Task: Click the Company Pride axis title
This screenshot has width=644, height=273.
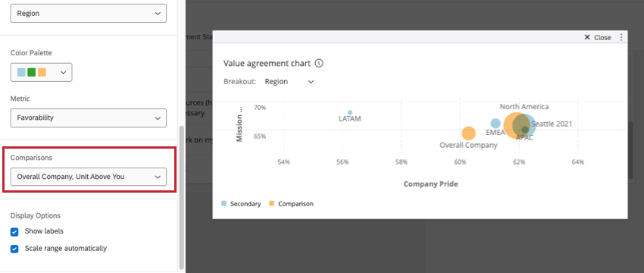Action: [430, 184]
